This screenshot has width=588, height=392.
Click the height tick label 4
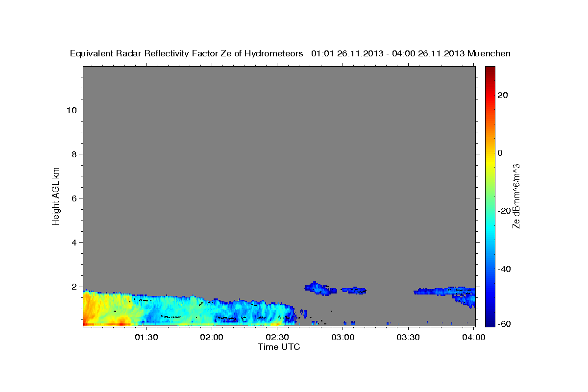pyautogui.click(x=73, y=243)
